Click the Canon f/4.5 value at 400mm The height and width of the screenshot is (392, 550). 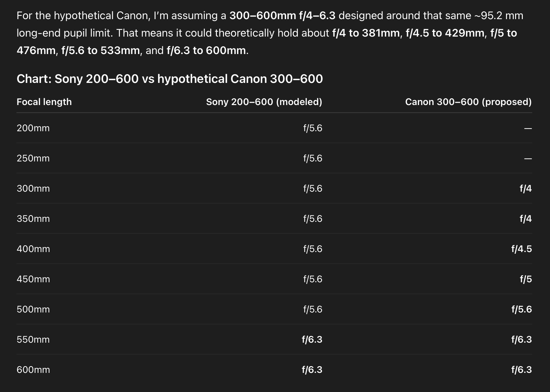(x=521, y=249)
